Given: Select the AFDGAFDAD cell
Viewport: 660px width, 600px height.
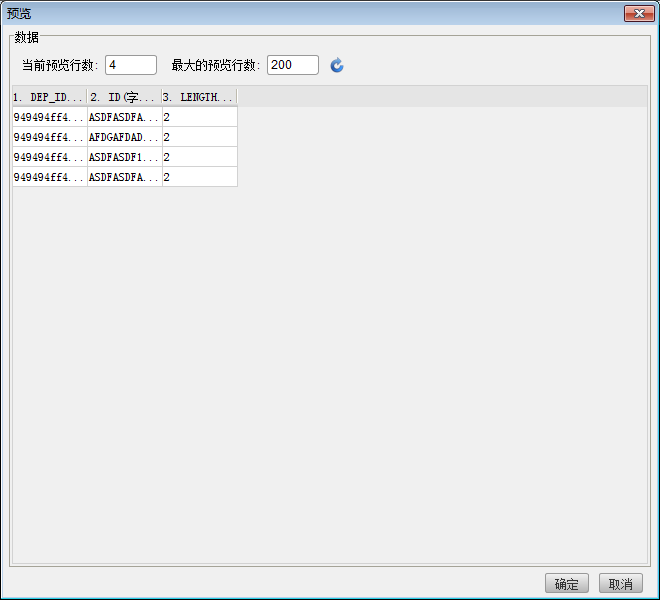Looking at the screenshot, I should (x=124, y=137).
